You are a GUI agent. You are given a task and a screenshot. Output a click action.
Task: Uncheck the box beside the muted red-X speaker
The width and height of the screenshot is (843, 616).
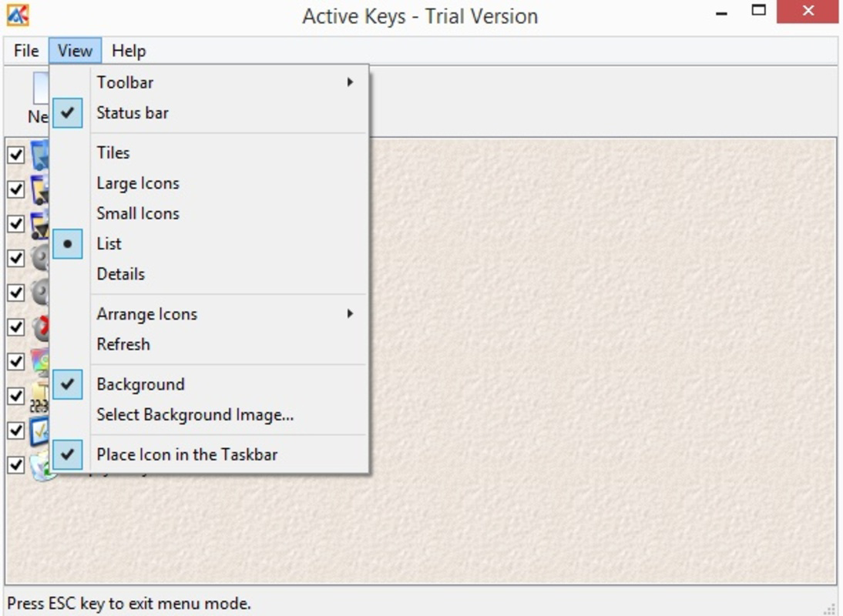(x=15, y=327)
